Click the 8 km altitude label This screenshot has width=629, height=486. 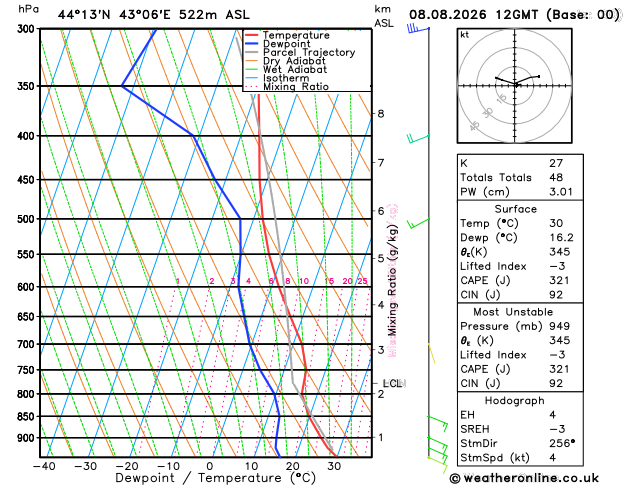coord(381,114)
